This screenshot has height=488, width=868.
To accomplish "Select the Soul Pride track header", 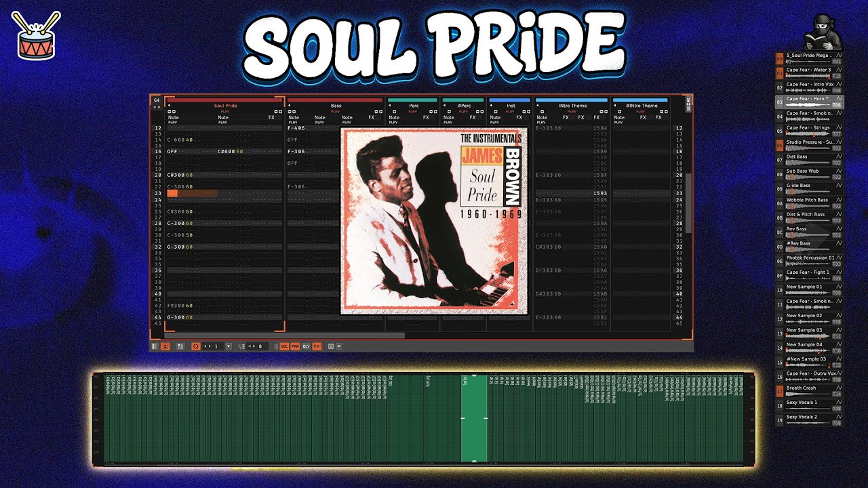I will 225,106.
